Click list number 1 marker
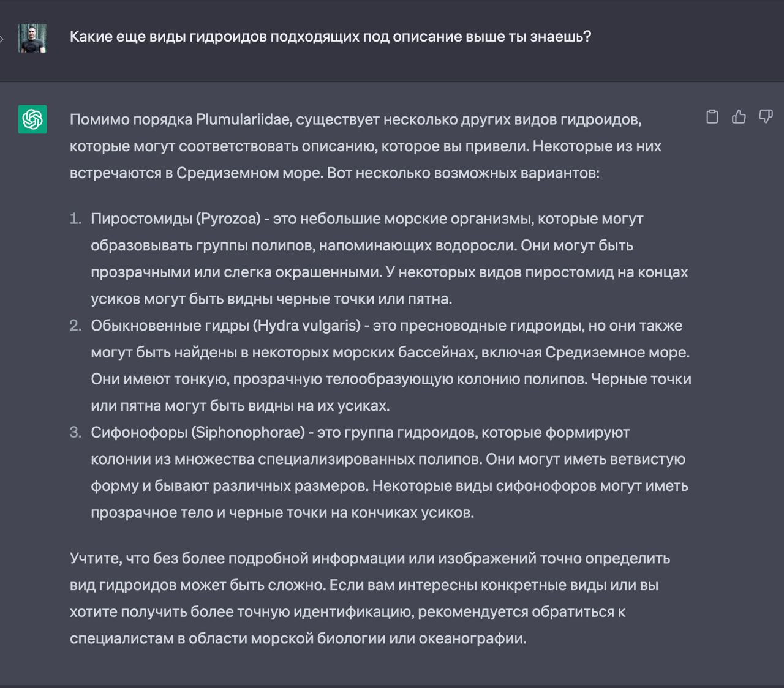Screen dimensions: 784x688 click(75, 219)
